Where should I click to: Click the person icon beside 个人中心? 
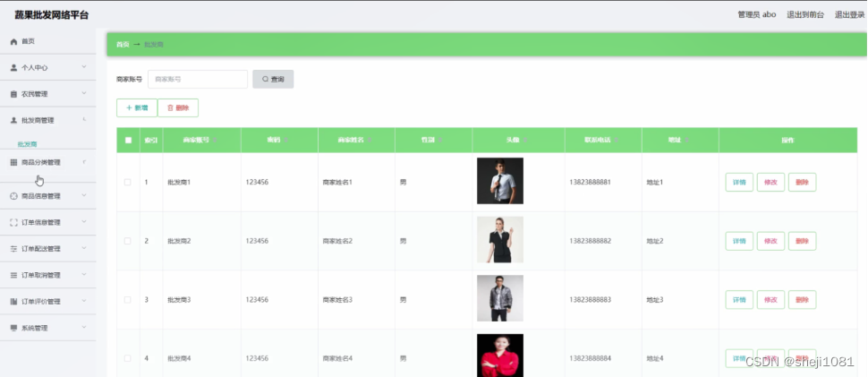[x=13, y=67]
